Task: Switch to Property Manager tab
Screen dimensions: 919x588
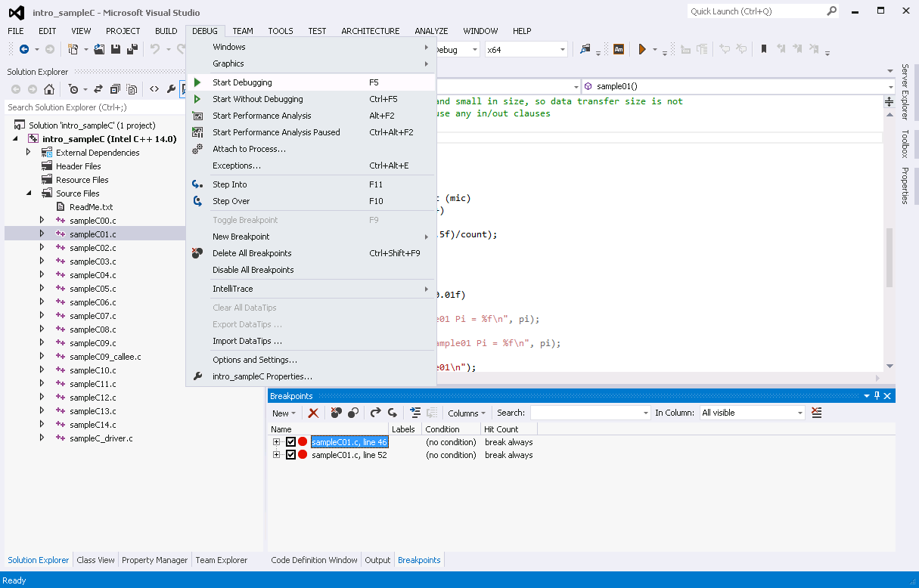Action: tap(154, 560)
